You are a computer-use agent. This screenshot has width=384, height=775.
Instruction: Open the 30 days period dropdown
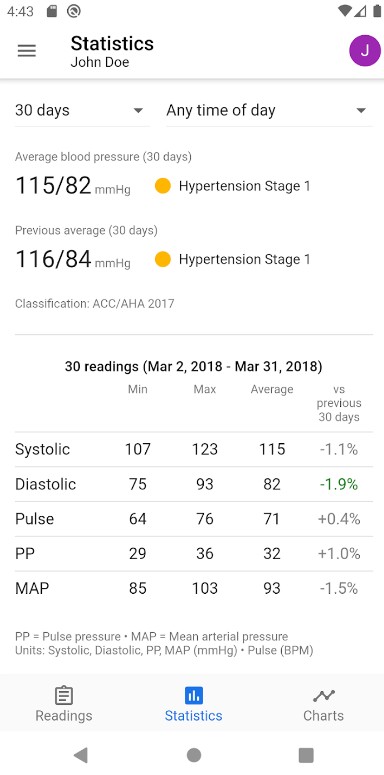pos(82,111)
